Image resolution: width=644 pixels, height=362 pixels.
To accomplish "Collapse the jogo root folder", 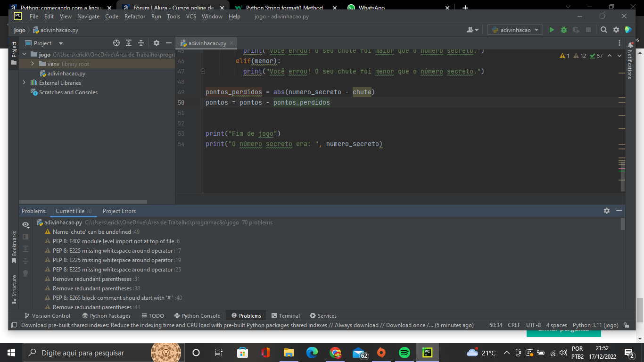I will pyautogui.click(x=25, y=54).
